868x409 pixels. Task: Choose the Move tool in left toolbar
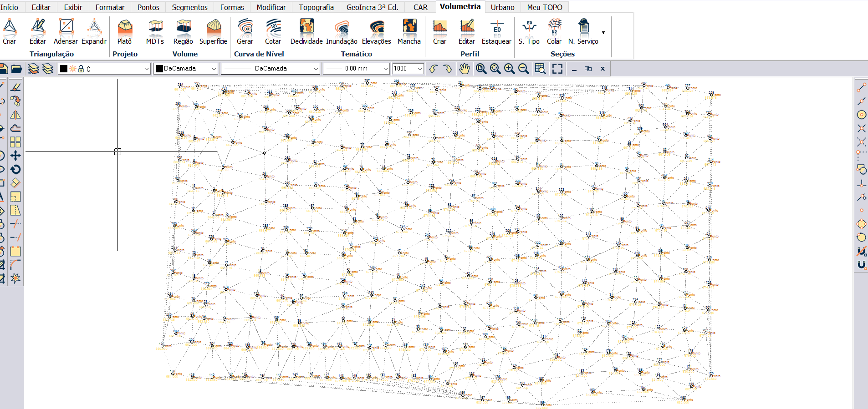(x=15, y=156)
